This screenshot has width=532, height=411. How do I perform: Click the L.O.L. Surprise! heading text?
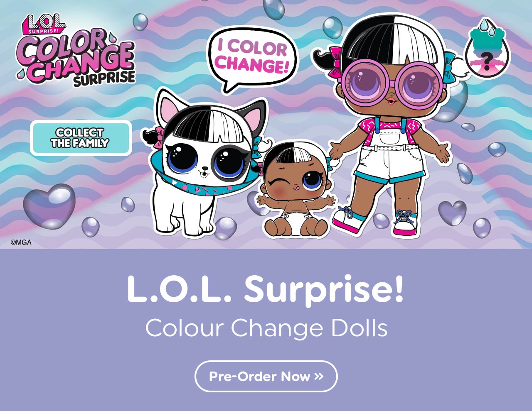(265, 289)
